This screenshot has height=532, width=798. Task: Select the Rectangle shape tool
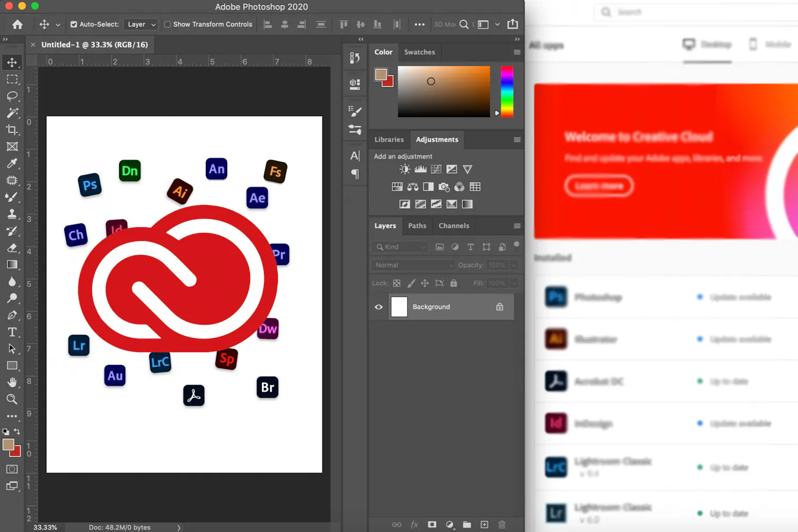coord(12,365)
